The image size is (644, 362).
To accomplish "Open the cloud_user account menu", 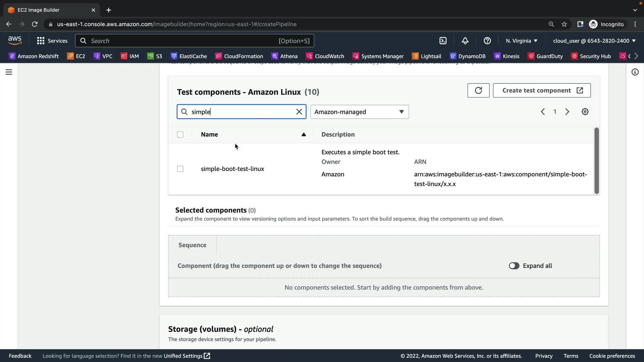I will [594, 41].
